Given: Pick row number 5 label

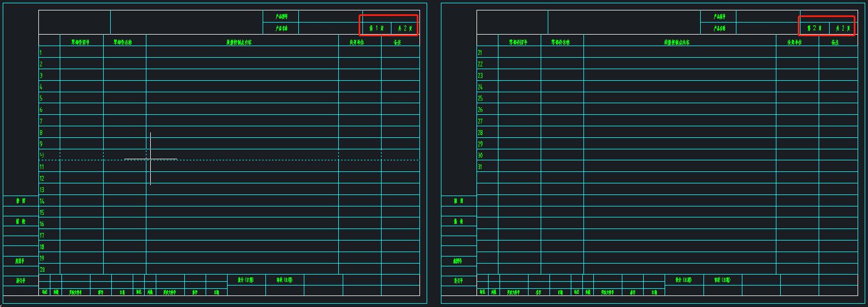Looking at the screenshot, I should (x=41, y=99).
